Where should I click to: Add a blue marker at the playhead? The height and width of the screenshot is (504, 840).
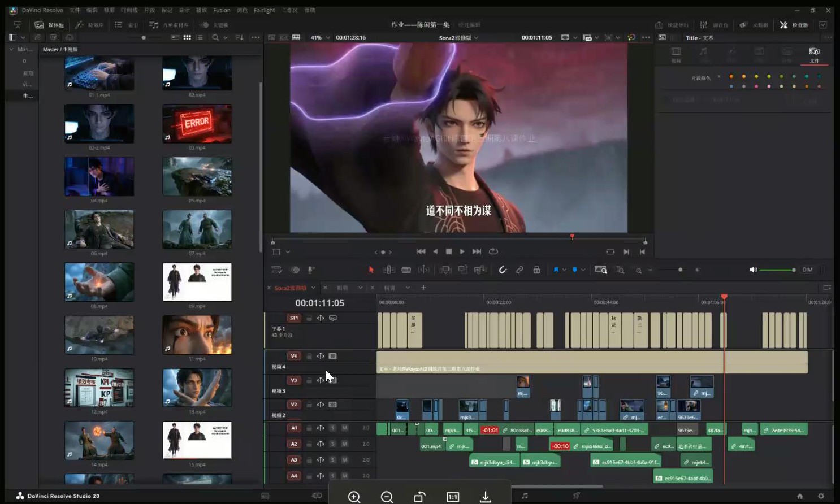pos(575,270)
